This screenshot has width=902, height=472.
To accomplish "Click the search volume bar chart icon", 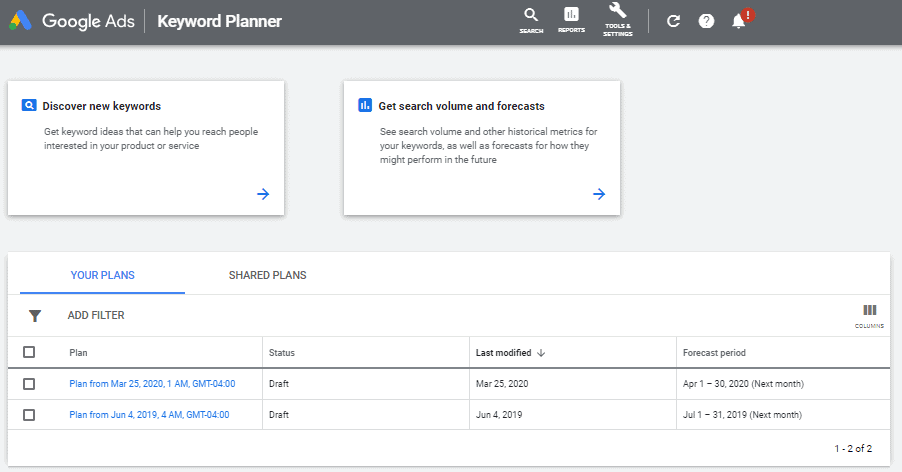I will (365, 105).
